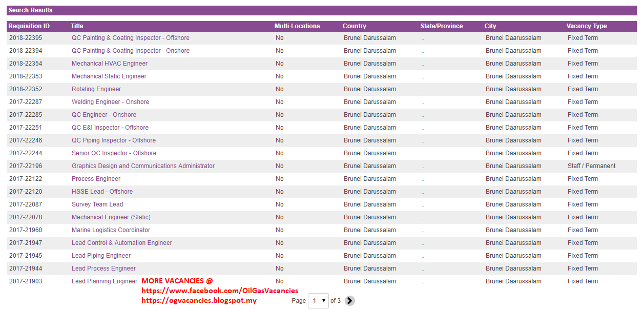Image resolution: width=644 pixels, height=310 pixels.
Task: Select requisition ID 2017-22087
Action: coord(26,204)
